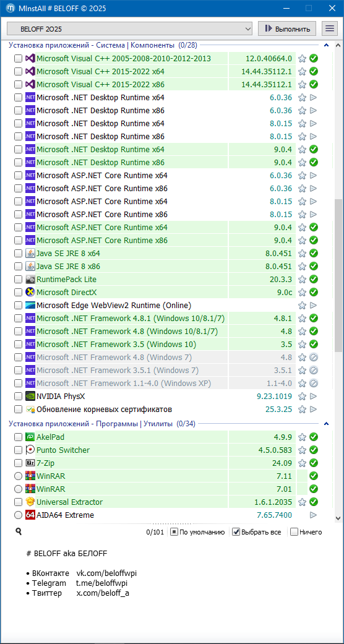
Task: Click star icon in Microsoft DirectX row
Action: tap(302, 293)
